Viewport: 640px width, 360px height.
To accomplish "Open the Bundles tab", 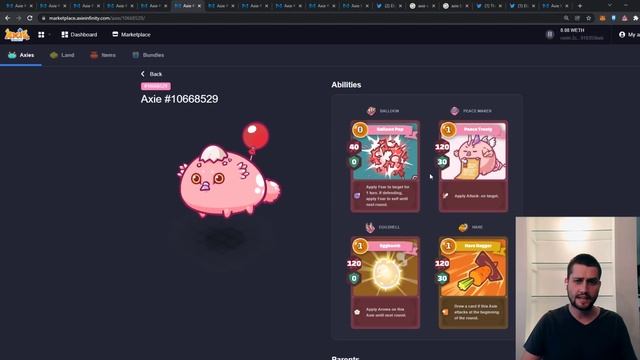I will pos(148,55).
